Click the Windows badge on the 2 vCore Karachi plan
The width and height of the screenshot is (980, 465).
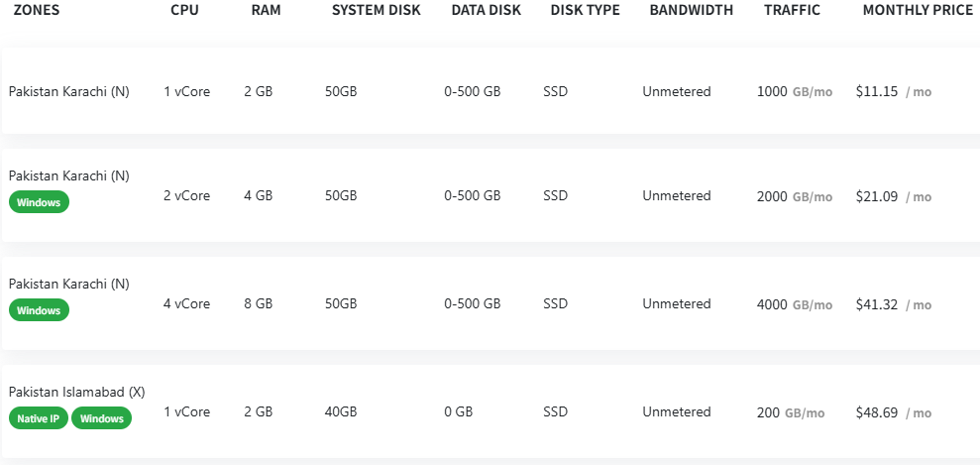[39, 202]
